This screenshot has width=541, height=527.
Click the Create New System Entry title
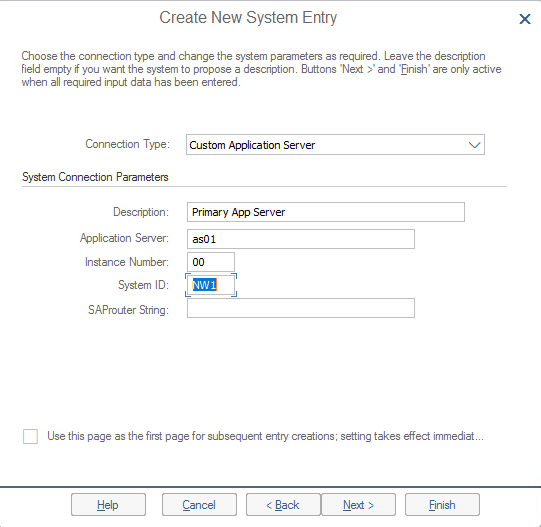click(x=248, y=17)
